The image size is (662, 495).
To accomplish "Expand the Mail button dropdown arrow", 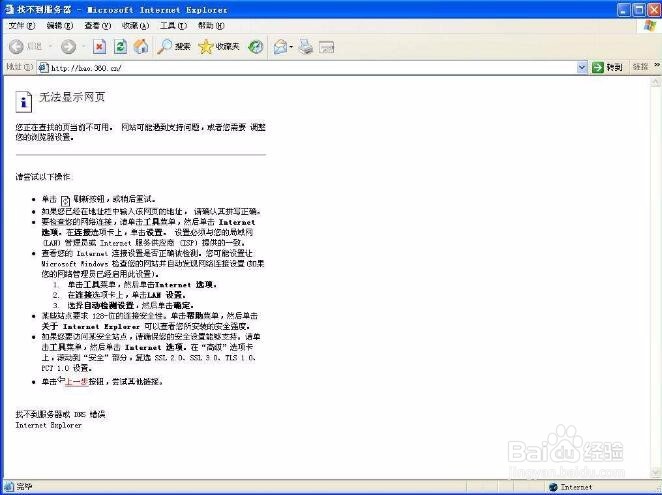I will pyautogui.click(x=291, y=47).
